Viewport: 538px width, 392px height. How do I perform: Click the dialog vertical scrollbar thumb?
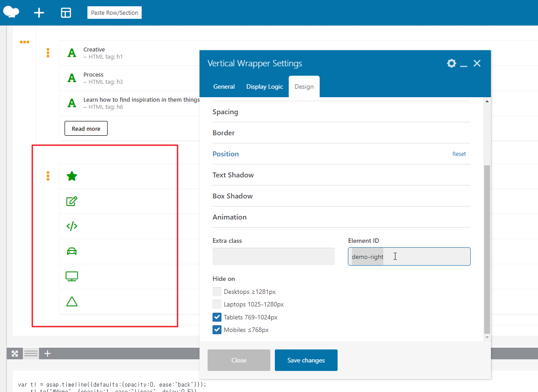(x=487, y=249)
